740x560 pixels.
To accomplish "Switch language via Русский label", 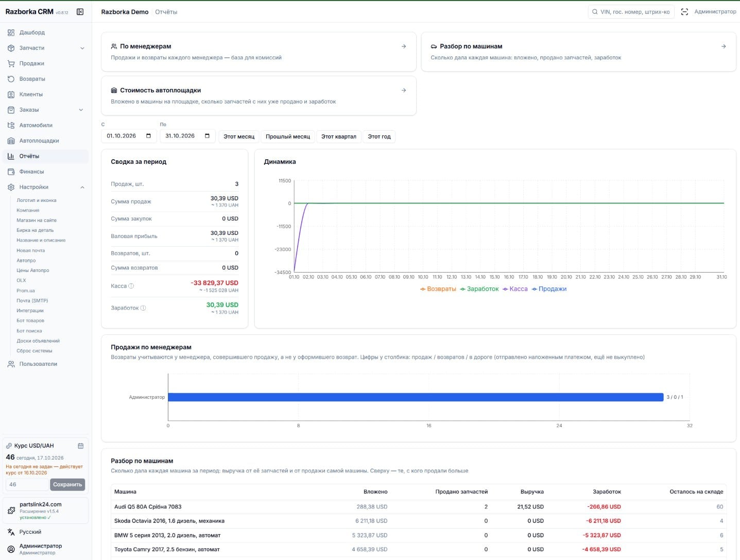I will pyautogui.click(x=30, y=532).
